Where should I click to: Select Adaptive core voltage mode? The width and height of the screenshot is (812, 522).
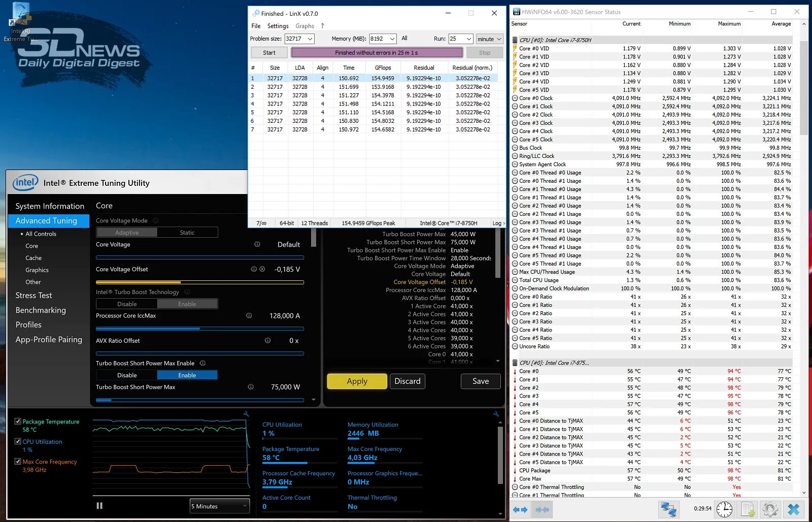(x=127, y=233)
